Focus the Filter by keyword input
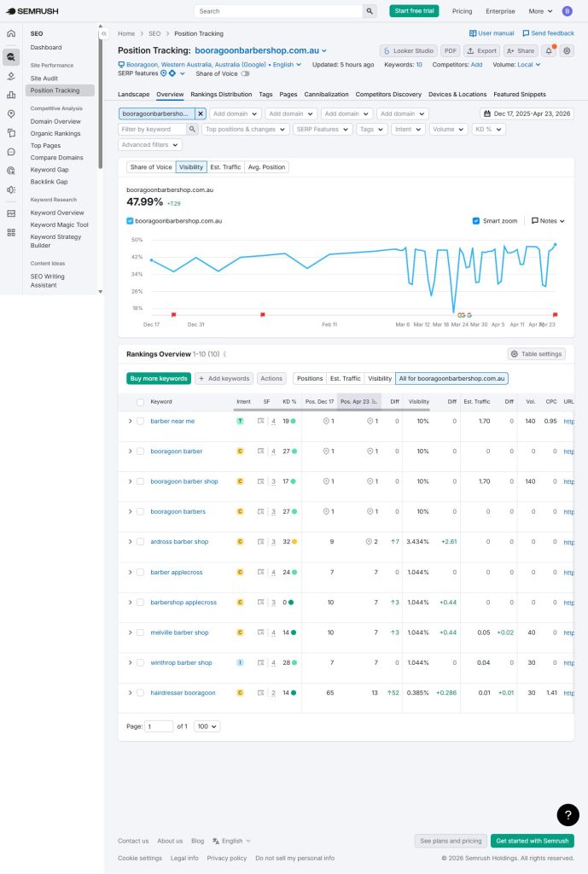This screenshot has height=874, width=588. [x=153, y=130]
